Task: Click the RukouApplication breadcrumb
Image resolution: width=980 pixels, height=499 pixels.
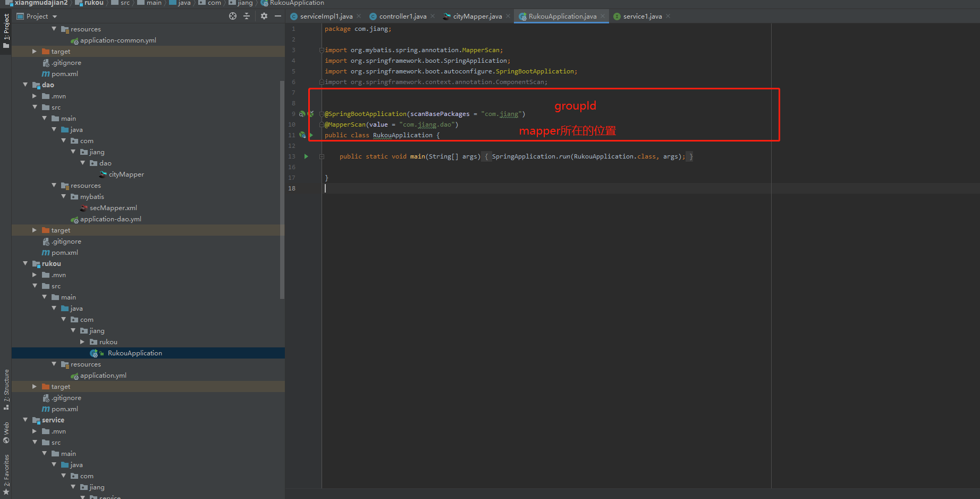Action: pyautogui.click(x=297, y=3)
